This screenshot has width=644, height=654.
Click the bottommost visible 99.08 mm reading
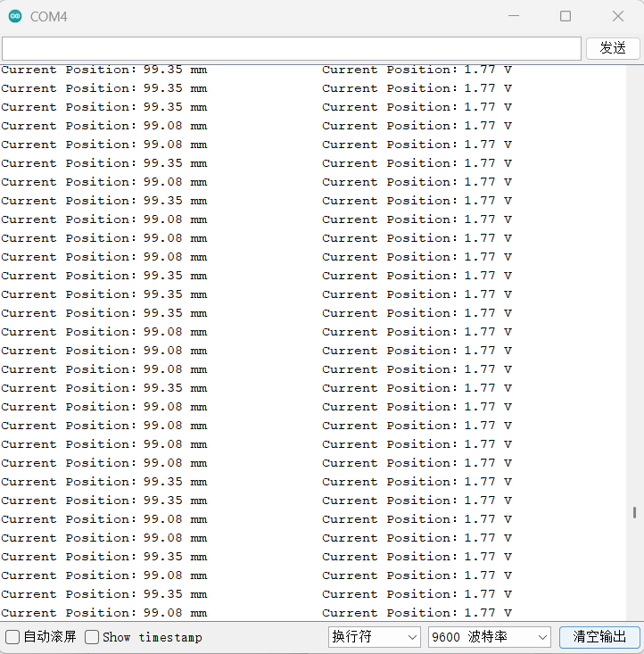[175, 613]
